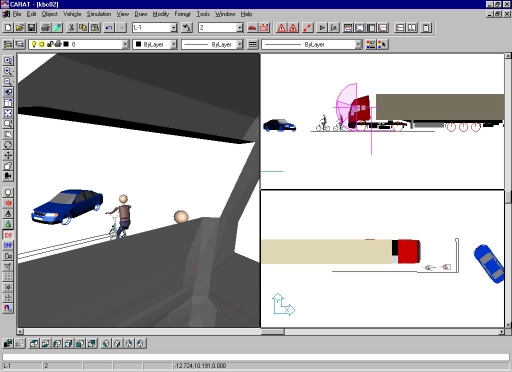
Task: Open the Draw menu
Action: click(141, 14)
